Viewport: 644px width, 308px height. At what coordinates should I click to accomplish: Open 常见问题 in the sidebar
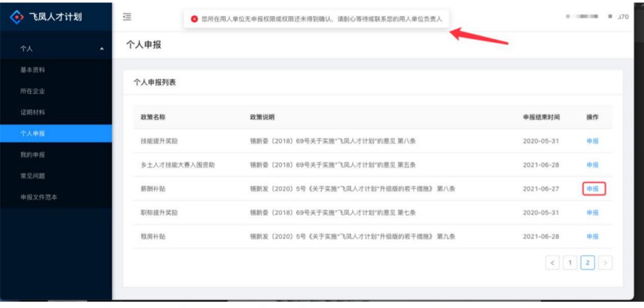(33, 176)
